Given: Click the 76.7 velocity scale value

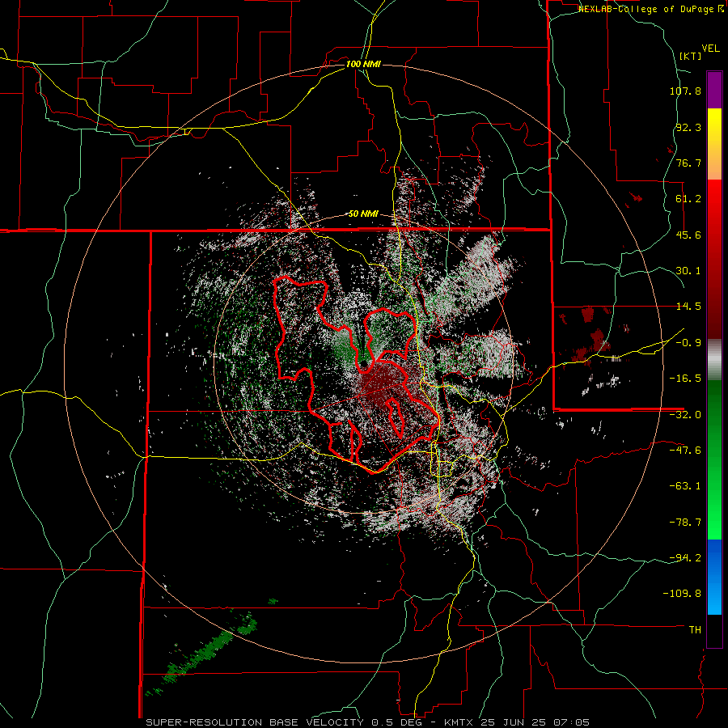Looking at the screenshot, I should pos(688,163).
